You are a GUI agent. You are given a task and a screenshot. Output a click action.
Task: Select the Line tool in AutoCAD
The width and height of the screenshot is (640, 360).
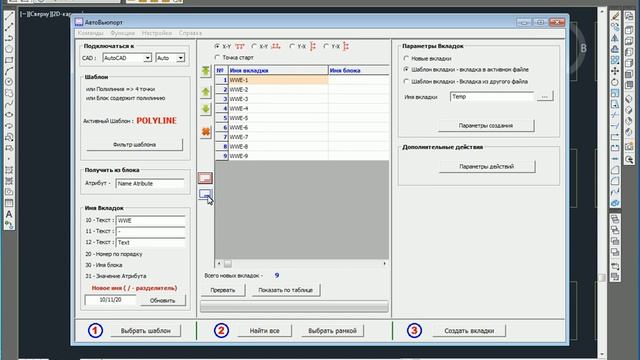[9, 17]
